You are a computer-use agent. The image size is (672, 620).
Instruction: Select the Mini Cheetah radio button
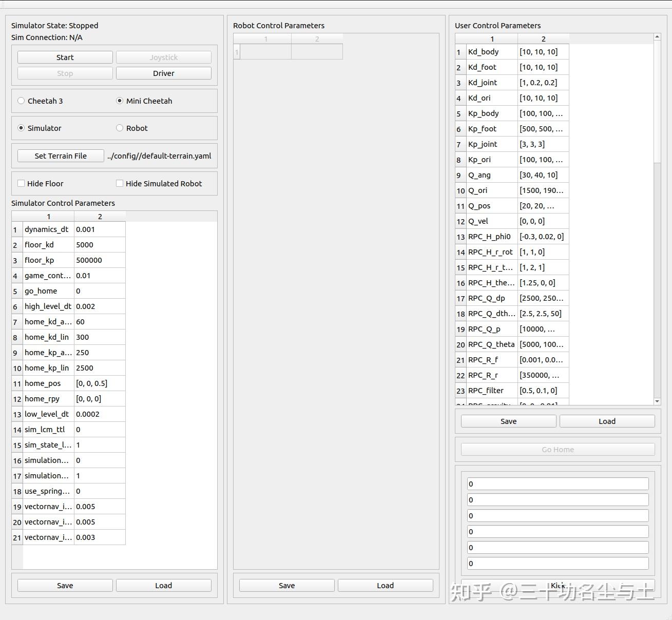(x=144, y=101)
